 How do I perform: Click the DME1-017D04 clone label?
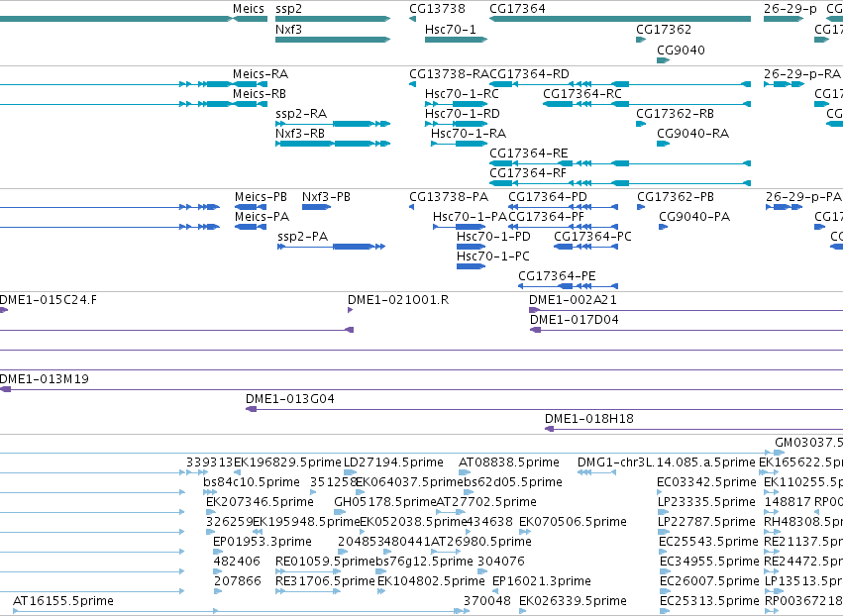pos(575,320)
